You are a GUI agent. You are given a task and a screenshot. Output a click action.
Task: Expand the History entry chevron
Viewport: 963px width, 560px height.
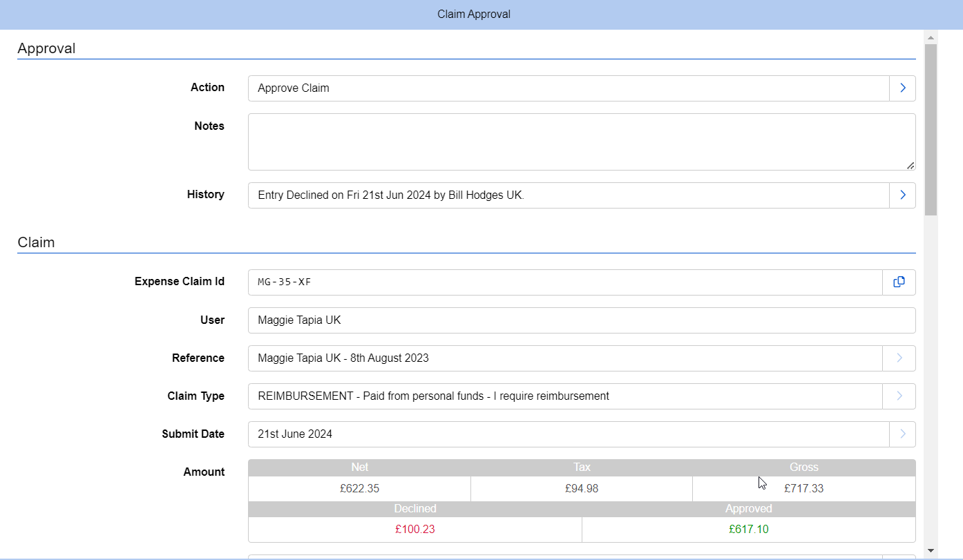[902, 195]
